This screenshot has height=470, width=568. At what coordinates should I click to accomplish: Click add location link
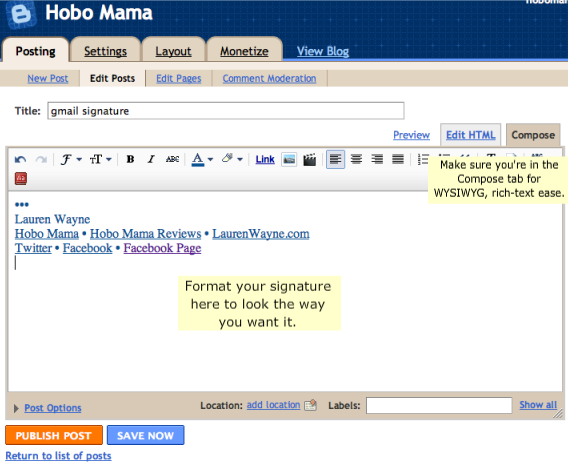click(x=273, y=405)
